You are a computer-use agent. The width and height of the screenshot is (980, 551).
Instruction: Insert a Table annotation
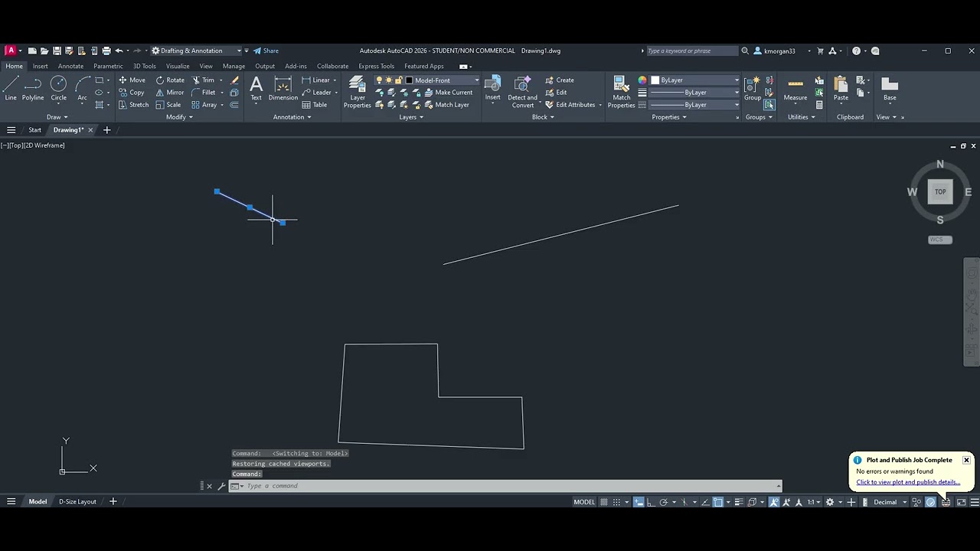[315, 105]
